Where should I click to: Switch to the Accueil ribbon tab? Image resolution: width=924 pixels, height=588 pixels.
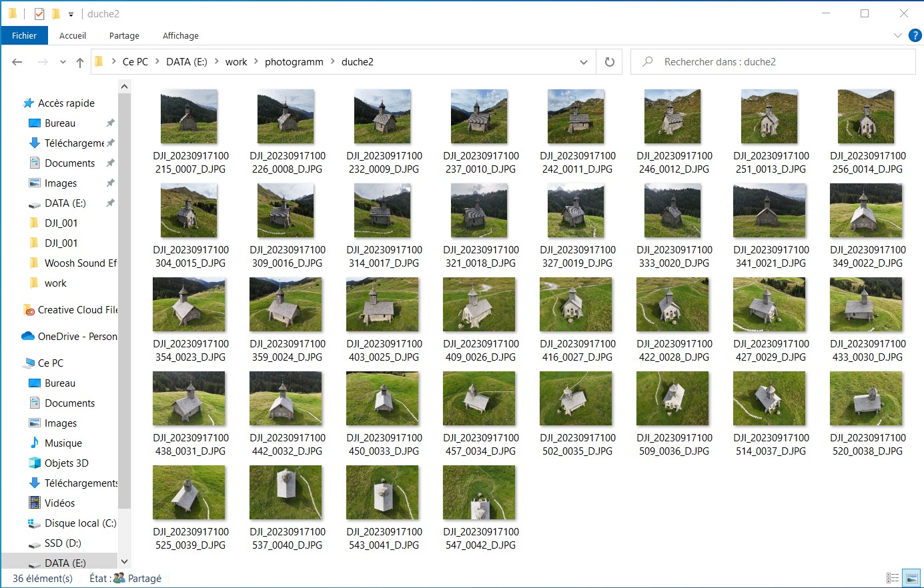73,36
